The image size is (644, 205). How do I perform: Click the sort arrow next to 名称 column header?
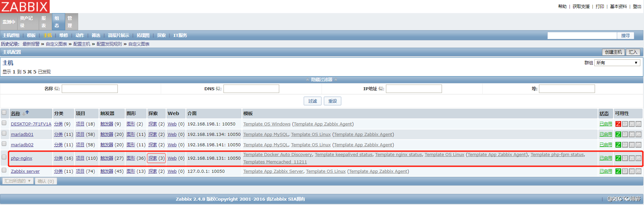[26, 113]
